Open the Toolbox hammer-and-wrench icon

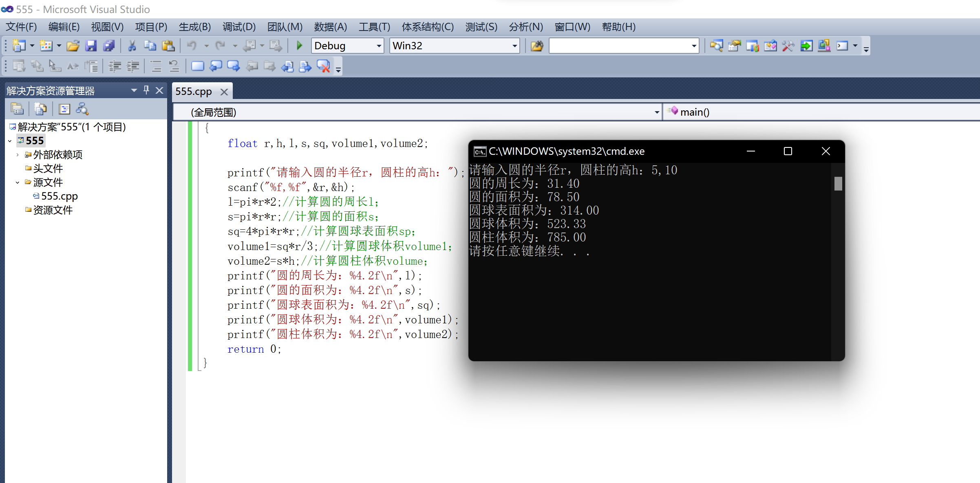pyautogui.click(x=788, y=46)
